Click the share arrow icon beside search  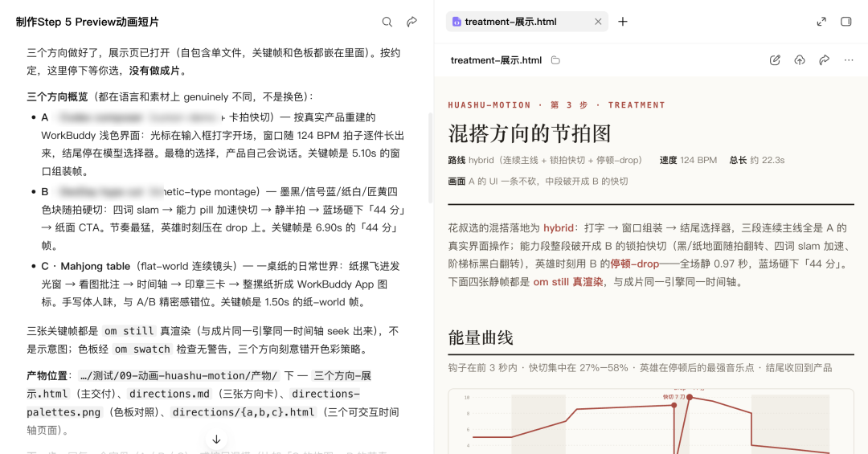pyautogui.click(x=411, y=22)
